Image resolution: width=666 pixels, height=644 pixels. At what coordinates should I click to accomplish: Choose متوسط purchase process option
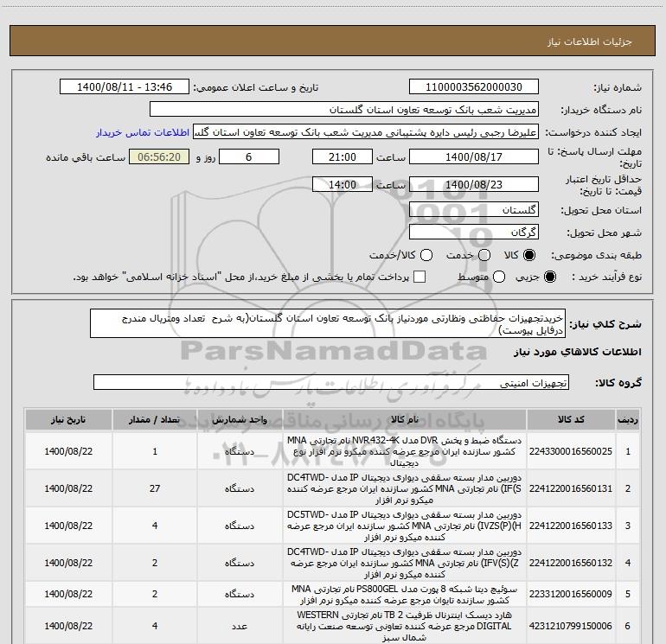[499, 277]
